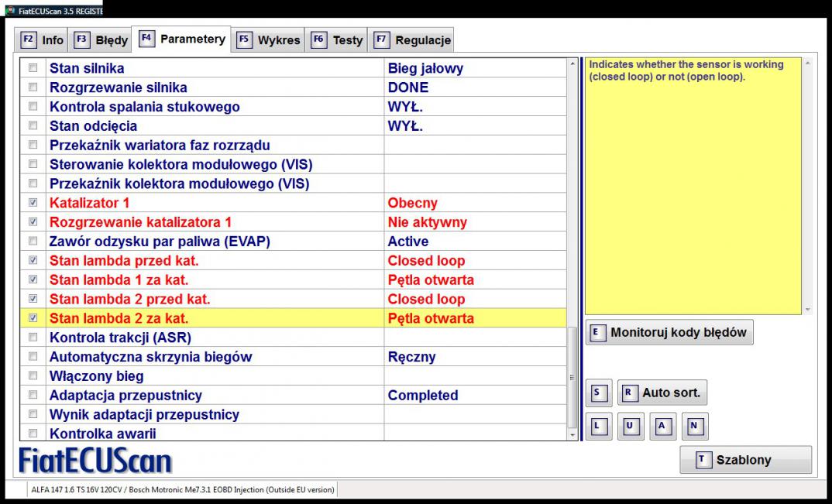
Task: Open the F2 Info tab
Action: click(x=41, y=40)
